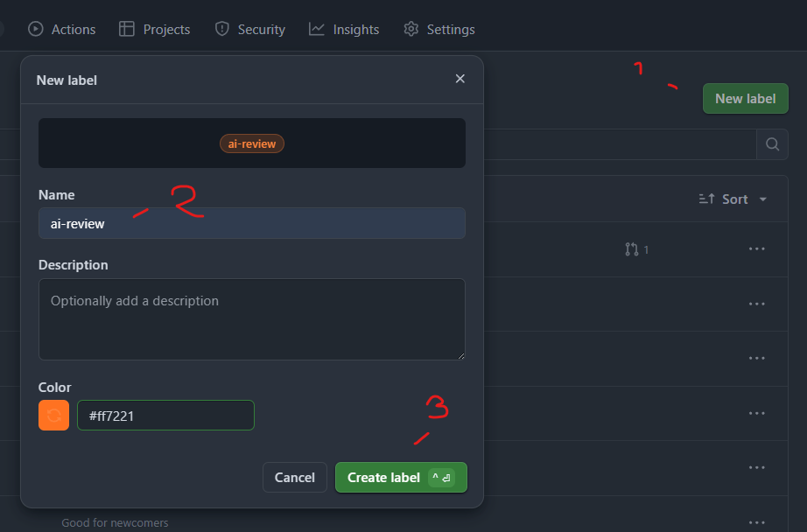
Task: Close the New label dialog
Action: pyautogui.click(x=460, y=79)
